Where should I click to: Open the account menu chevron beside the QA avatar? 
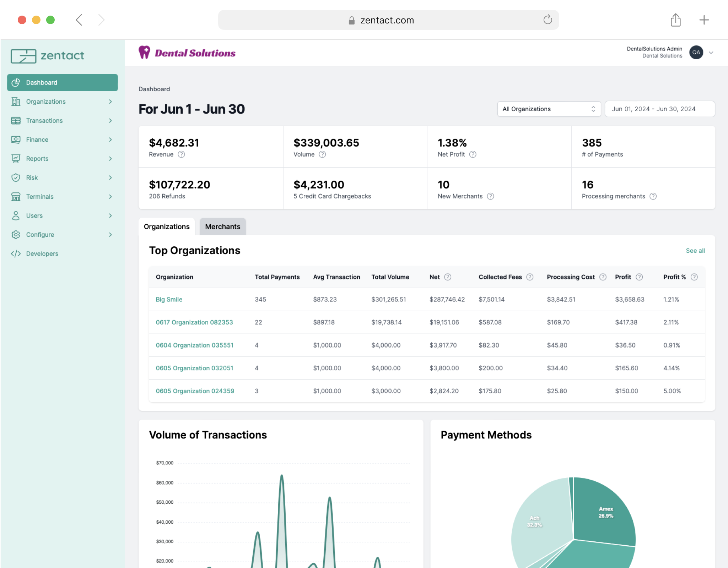coord(711,53)
